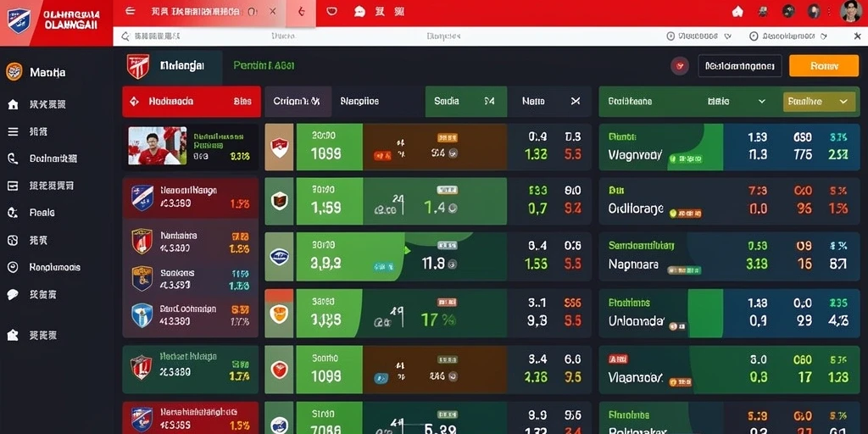The width and height of the screenshot is (868, 434).
Task: Click the sidebar card icon
Action: click(x=13, y=186)
